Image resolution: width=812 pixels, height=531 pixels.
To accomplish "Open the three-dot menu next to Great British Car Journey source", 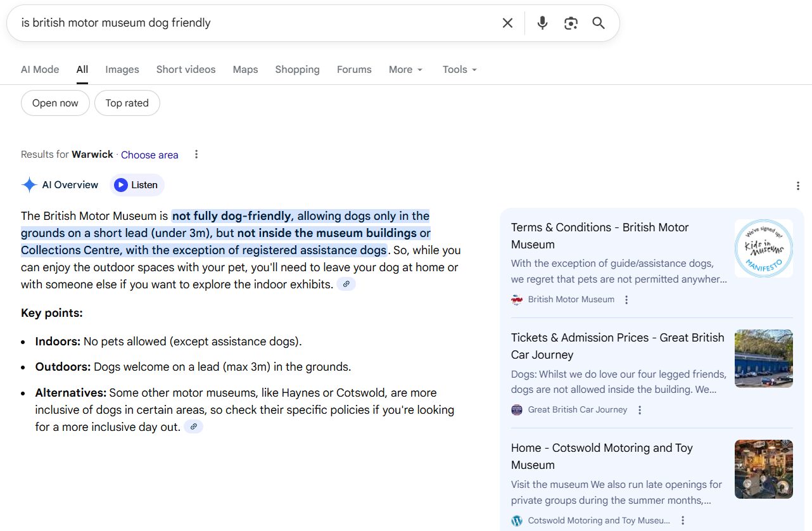I will click(640, 410).
